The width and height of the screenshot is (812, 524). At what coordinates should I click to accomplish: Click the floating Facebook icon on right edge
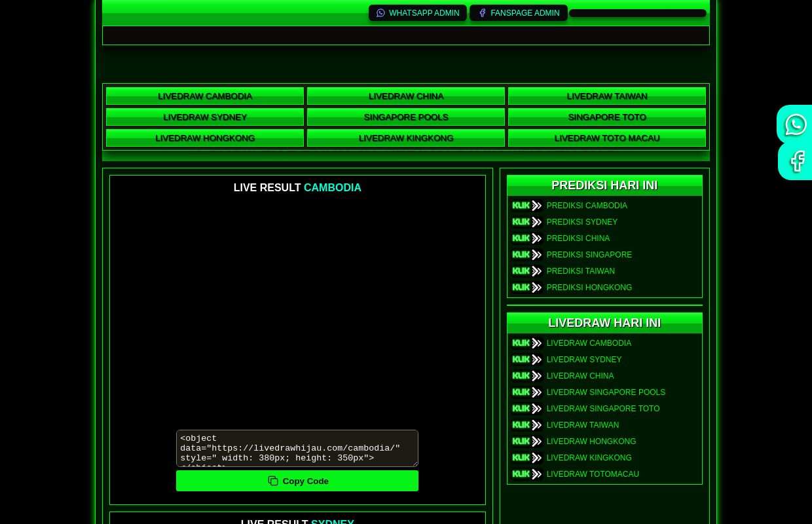point(796,161)
